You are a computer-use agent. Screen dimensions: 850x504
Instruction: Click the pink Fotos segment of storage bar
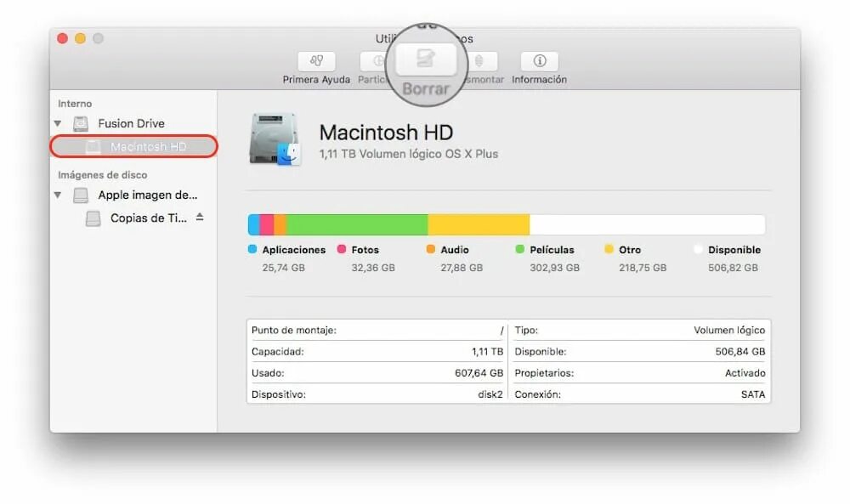click(267, 225)
